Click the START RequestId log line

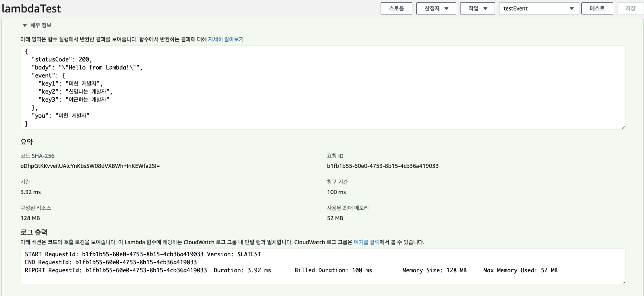click(143, 254)
